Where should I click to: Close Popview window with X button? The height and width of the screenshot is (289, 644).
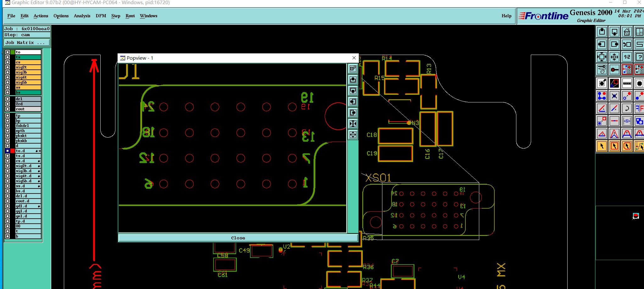[x=354, y=58]
